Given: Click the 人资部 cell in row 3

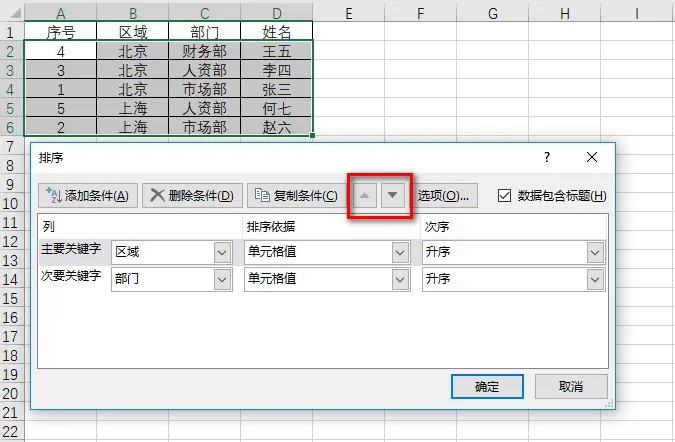Looking at the screenshot, I should (x=204, y=70).
